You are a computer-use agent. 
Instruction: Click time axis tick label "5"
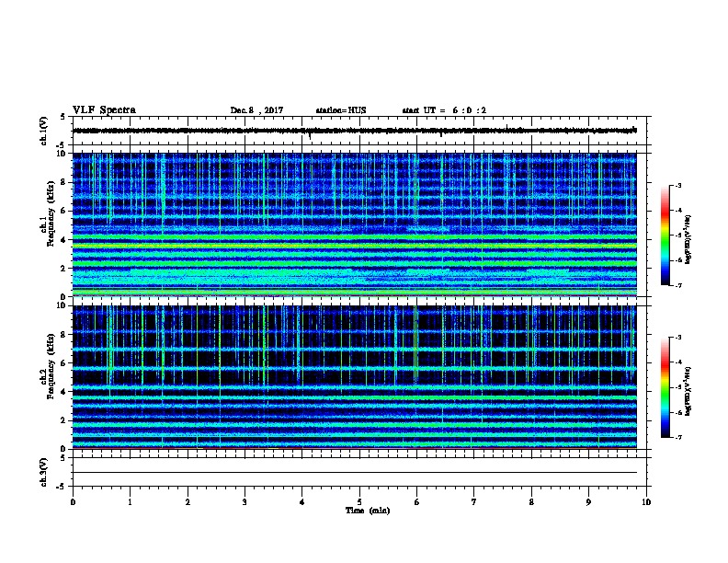(x=359, y=502)
